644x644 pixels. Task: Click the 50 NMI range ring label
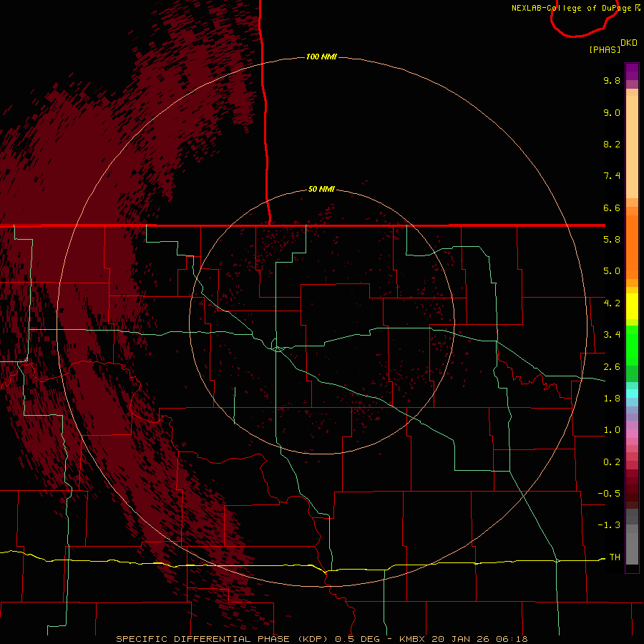tap(321, 189)
